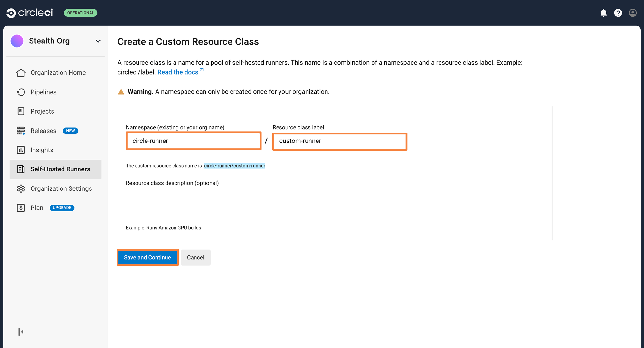Screen dimensions: 644x348
Task: Select the Namespace input field
Action: [x=194, y=141]
